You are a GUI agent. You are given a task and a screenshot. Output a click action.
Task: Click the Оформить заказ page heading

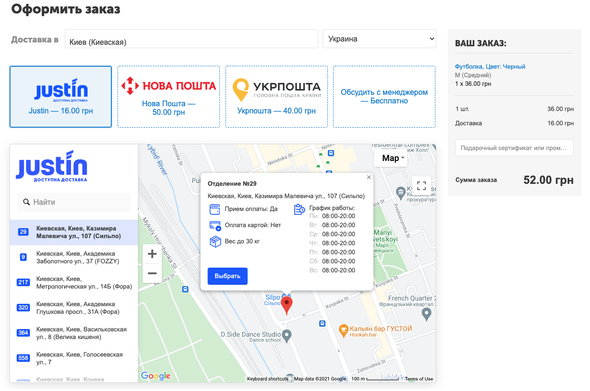66,9
